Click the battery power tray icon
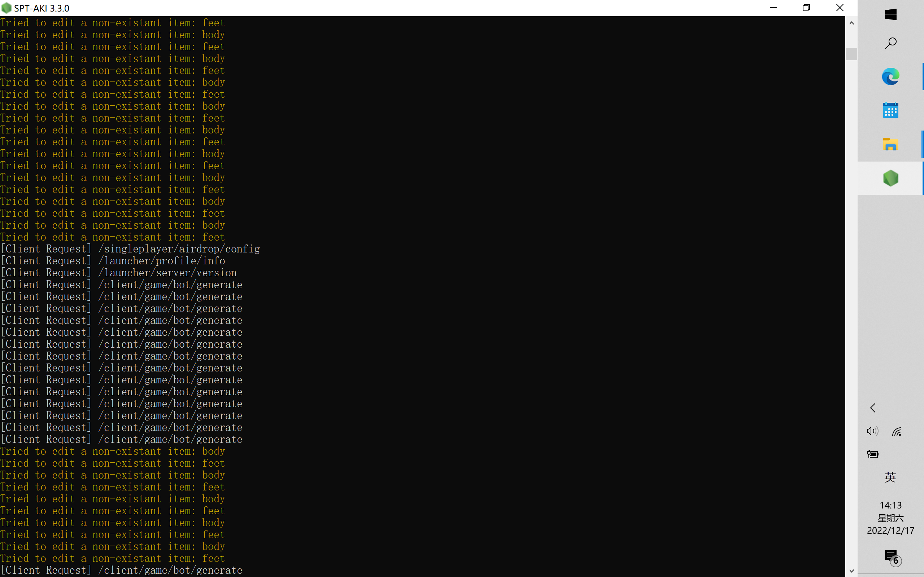The image size is (924, 577). (x=872, y=454)
